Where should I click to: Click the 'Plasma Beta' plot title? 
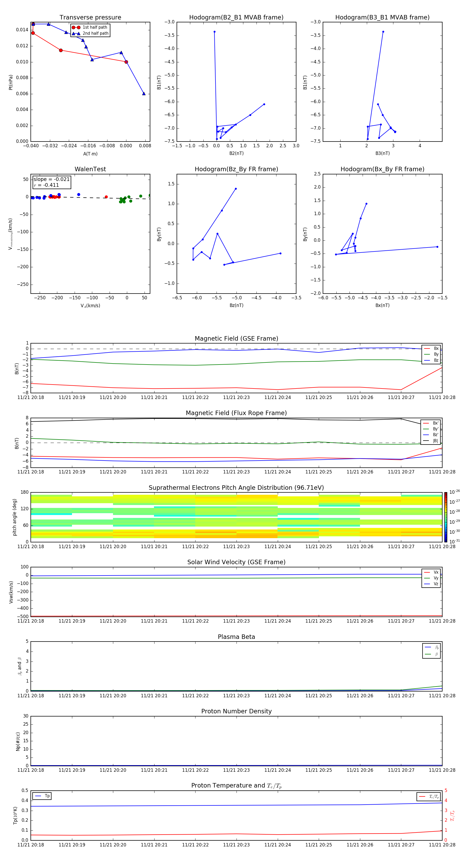(x=236, y=637)
